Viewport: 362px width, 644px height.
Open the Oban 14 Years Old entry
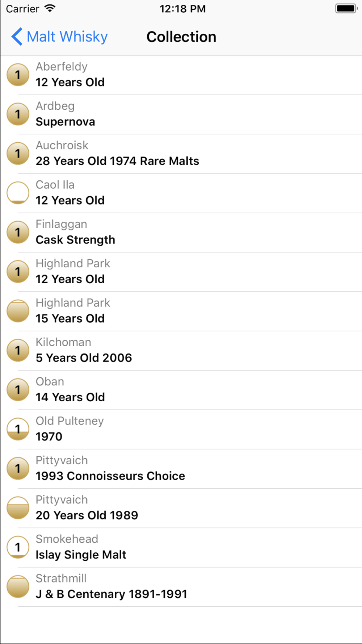pyautogui.click(x=70, y=390)
